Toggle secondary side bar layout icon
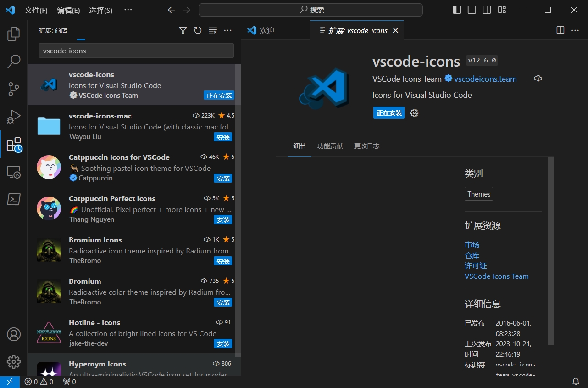 click(487, 10)
